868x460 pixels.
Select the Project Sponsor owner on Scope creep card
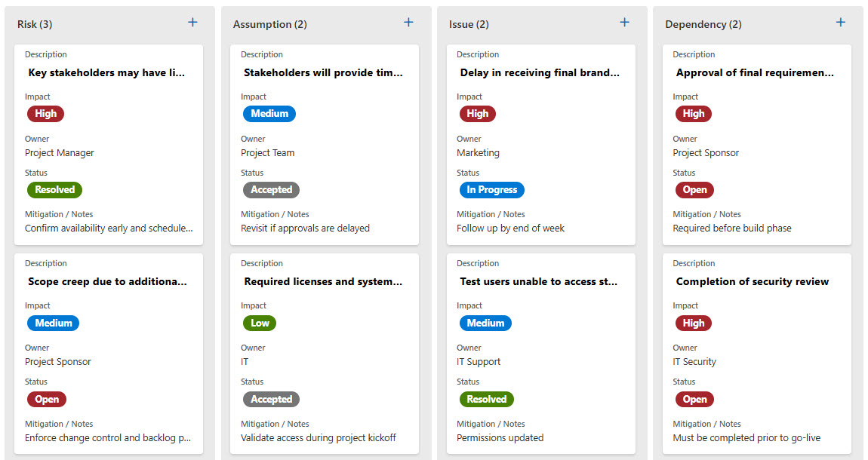[x=58, y=362]
